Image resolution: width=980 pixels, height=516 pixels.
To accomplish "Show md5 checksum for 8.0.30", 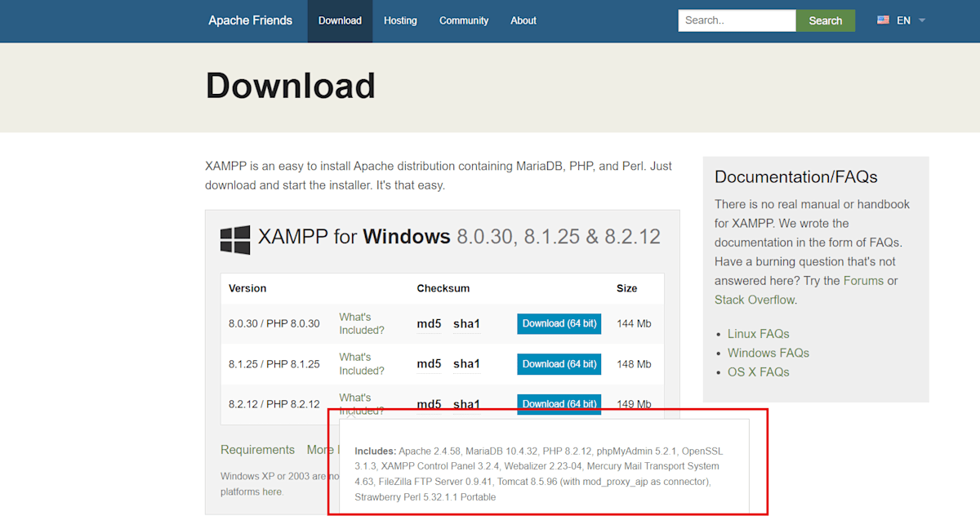I will [x=429, y=323].
